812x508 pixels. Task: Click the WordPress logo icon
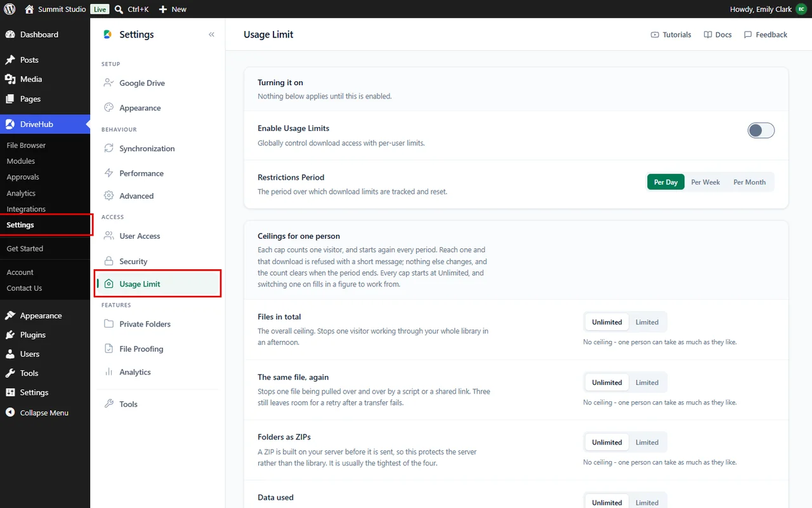coord(10,10)
